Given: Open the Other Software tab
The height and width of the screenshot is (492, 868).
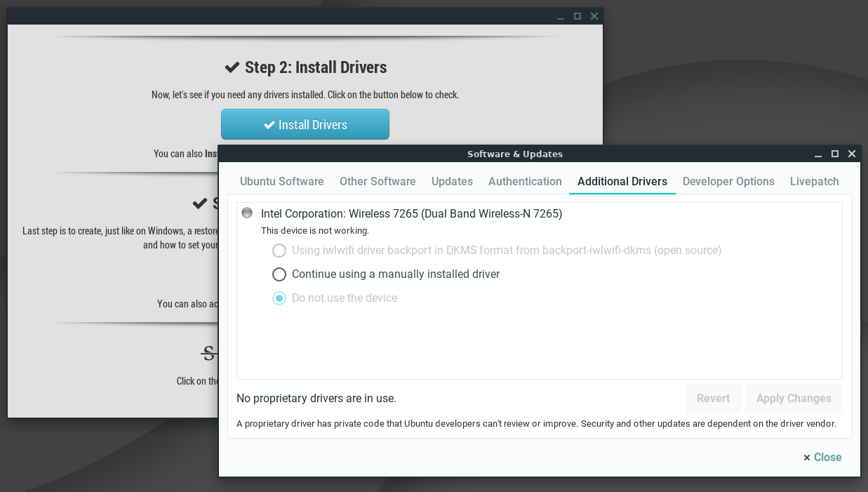Looking at the screenshot, I should coord(378,181).
